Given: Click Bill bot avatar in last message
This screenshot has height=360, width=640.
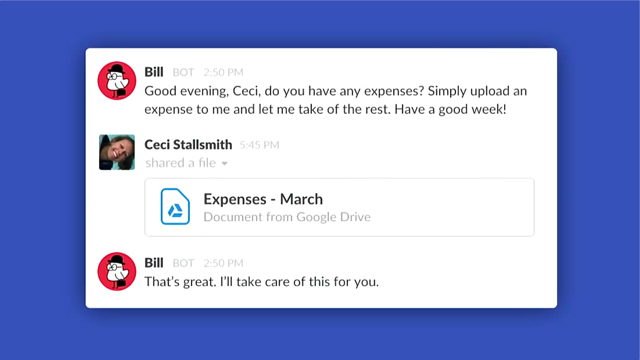Looking at the screenshot, I should pyautogui.click(x=117, y=271).
